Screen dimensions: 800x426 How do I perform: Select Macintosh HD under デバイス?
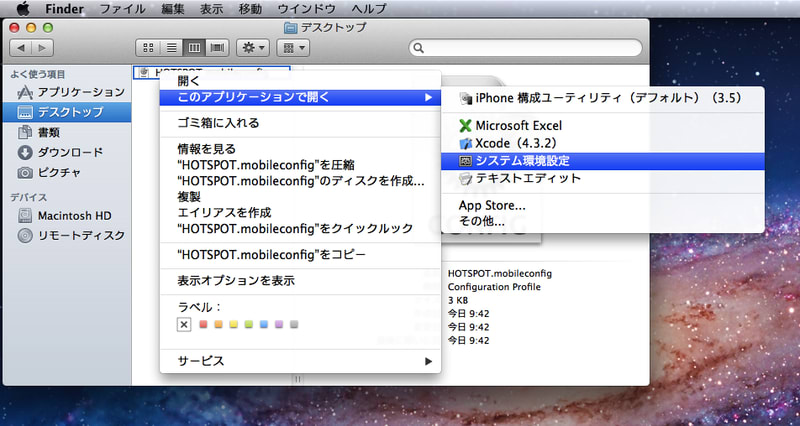coord(74,216)
